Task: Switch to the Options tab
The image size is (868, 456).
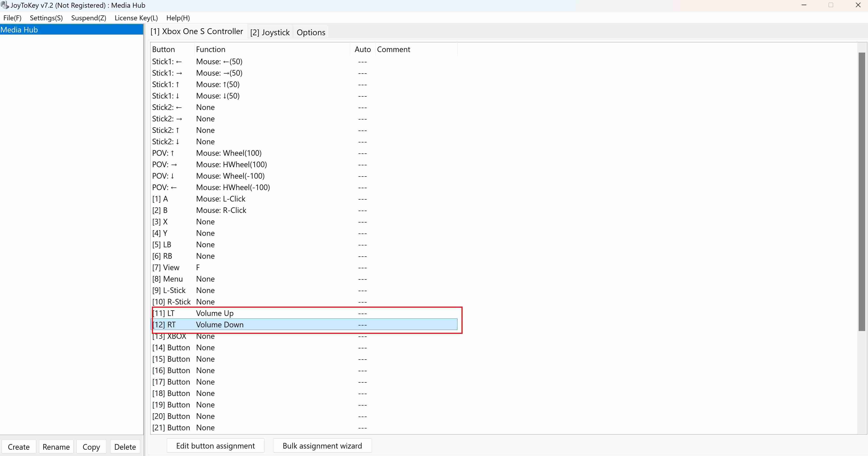Action: 311,32
